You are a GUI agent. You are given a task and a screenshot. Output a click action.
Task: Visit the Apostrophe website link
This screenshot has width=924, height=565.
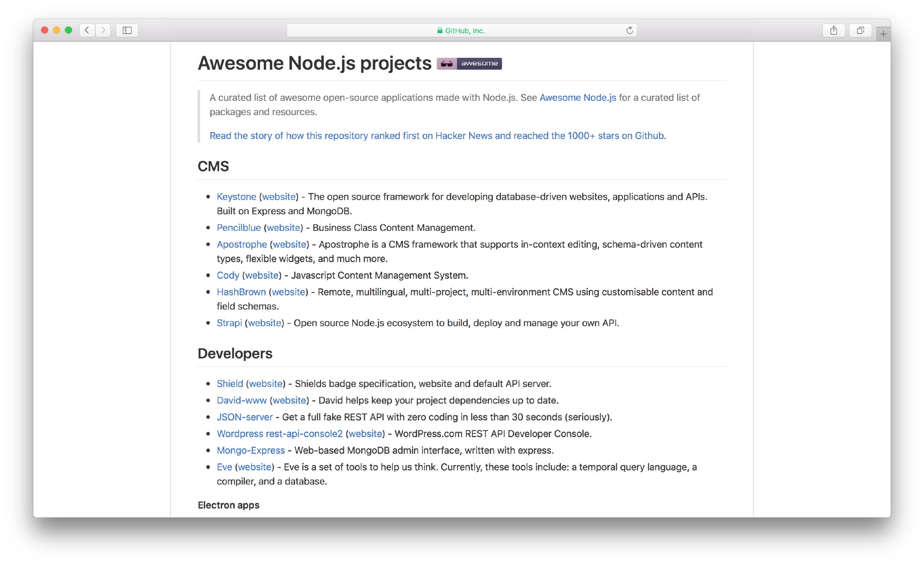(289, 245)
